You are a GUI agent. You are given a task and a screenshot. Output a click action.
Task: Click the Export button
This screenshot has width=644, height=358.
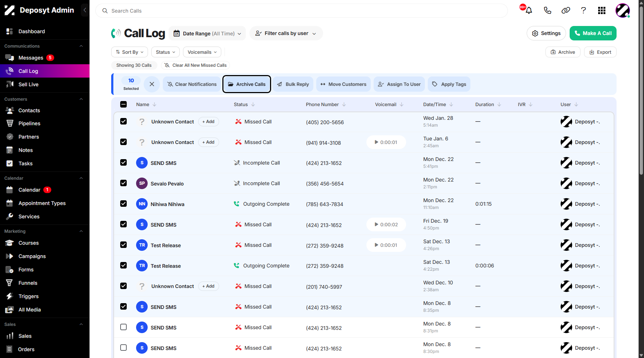(x=600, y=52)
